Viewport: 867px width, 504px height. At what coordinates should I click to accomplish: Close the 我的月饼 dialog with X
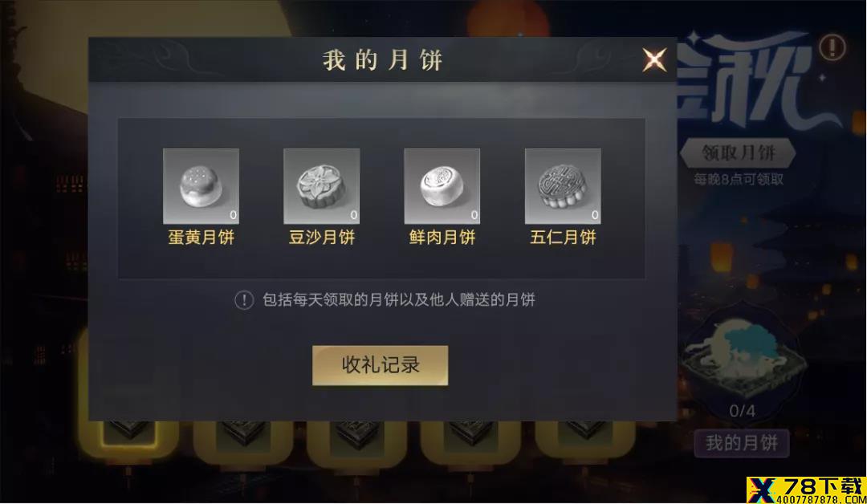pyautogui.click(x=654, y=59)
